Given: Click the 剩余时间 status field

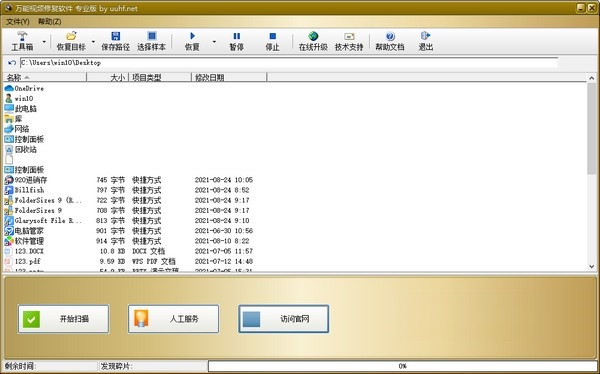Looking at the screenshot, I should coord(50,366).
